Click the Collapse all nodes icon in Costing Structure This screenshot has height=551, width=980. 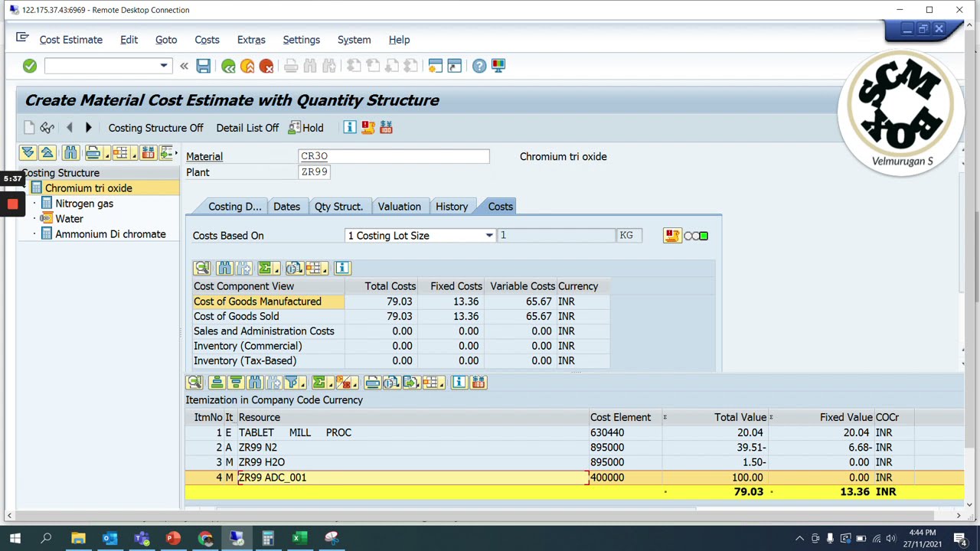pyautogui.click(x=47, y=153)
